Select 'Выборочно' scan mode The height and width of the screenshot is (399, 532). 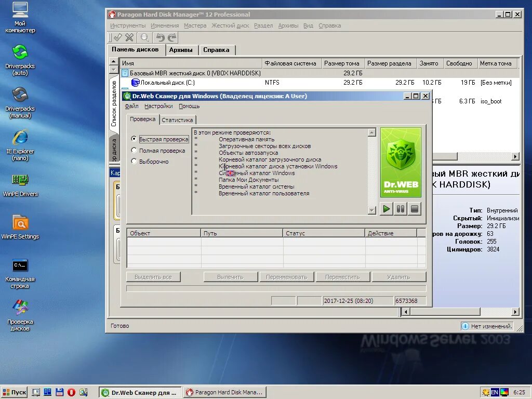(x=150, y=162)
